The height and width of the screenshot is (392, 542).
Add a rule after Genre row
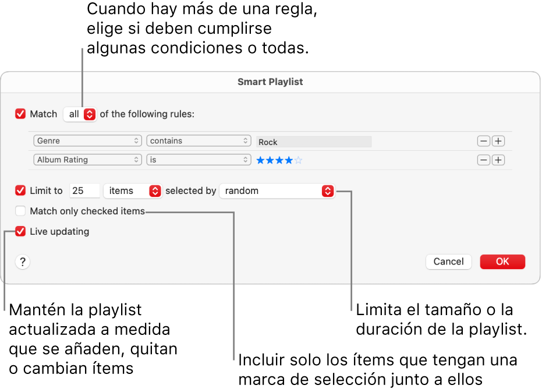498,141
